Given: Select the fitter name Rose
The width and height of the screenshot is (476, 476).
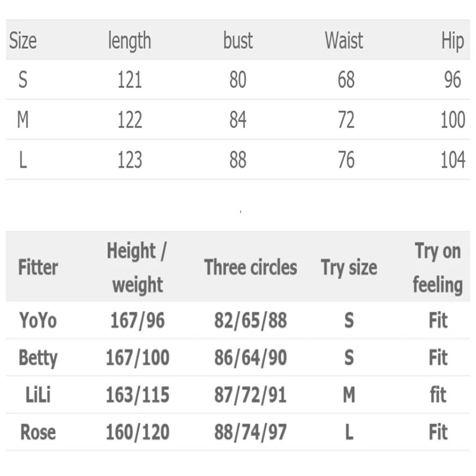Looking at the screenshot, I should click(38, 432).
